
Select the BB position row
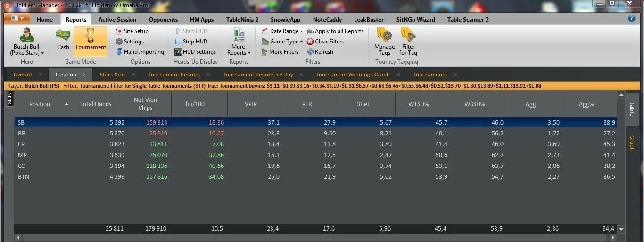pos(315,134)
